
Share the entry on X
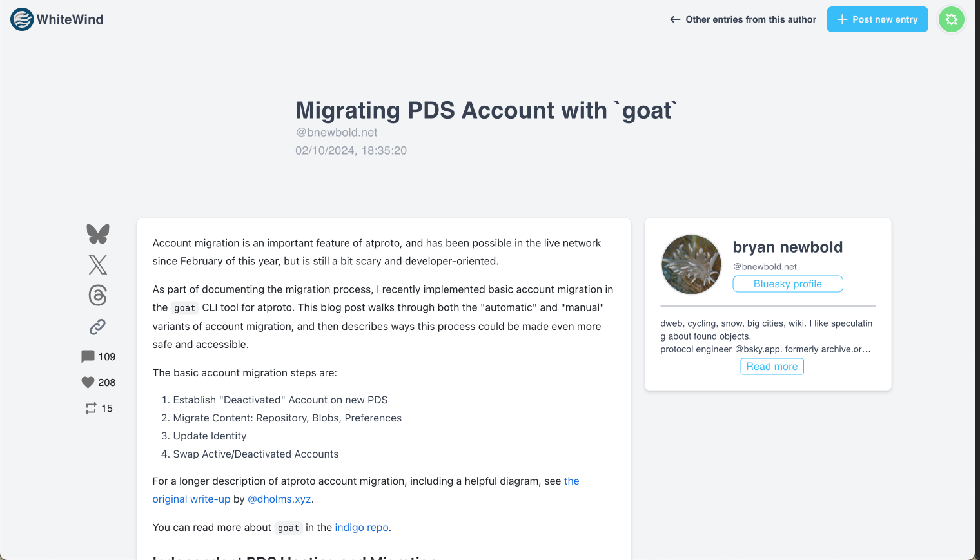pos(98,265)
